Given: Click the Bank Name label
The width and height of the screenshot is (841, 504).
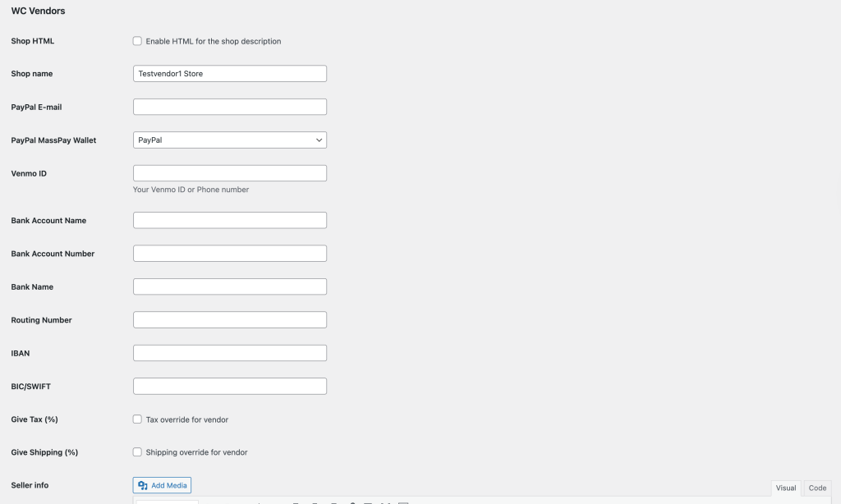Looking at the screenshot, I should pos(32,287).
